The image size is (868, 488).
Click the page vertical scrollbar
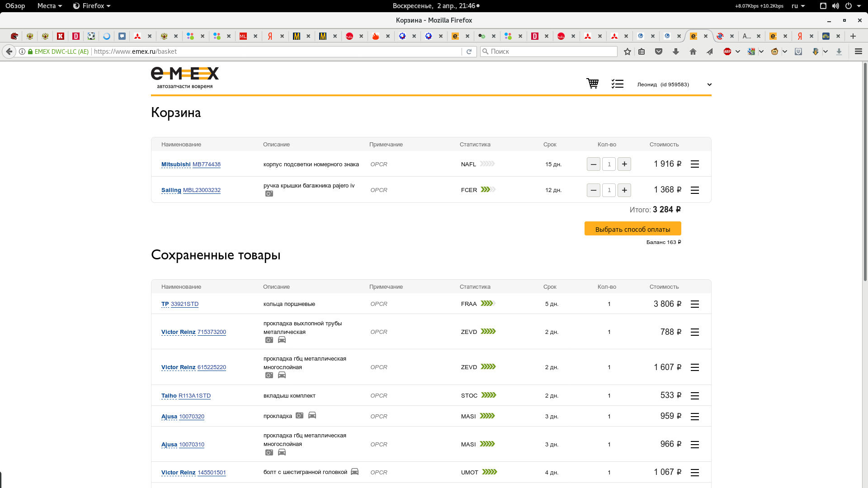click(x=865, y=172)
